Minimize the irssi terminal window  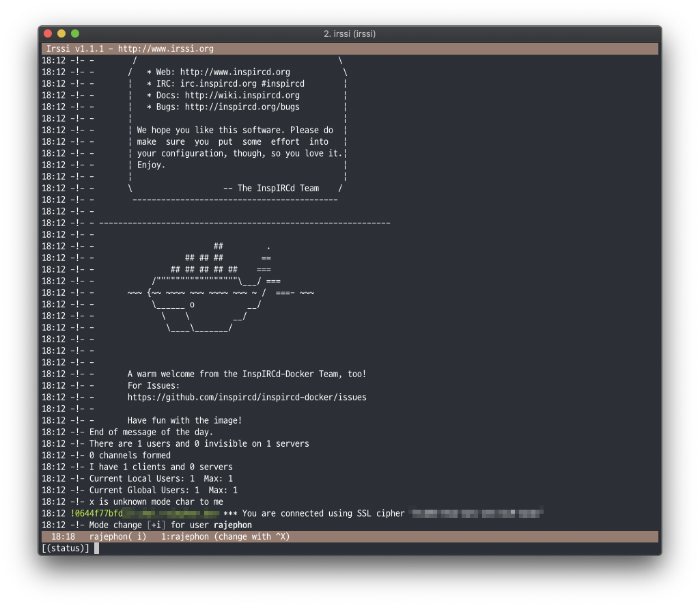coord(61,33)
